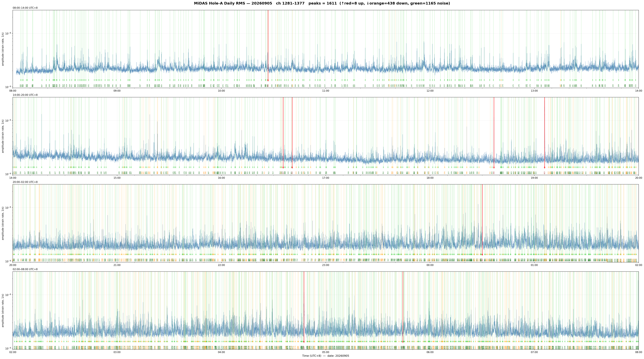
Task: Click the "16:00" x-axis tick label
Action: pyautogui.click(x=221, y=178)
